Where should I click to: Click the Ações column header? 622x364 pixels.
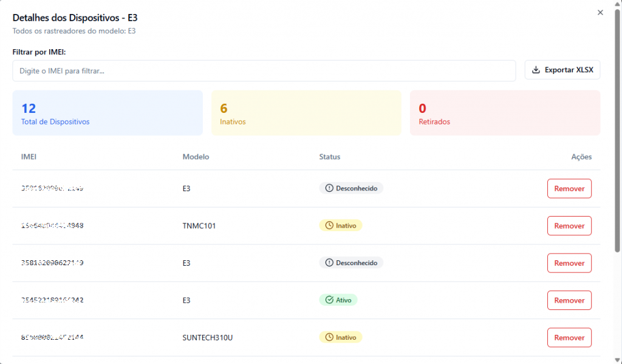click(581, 157)
